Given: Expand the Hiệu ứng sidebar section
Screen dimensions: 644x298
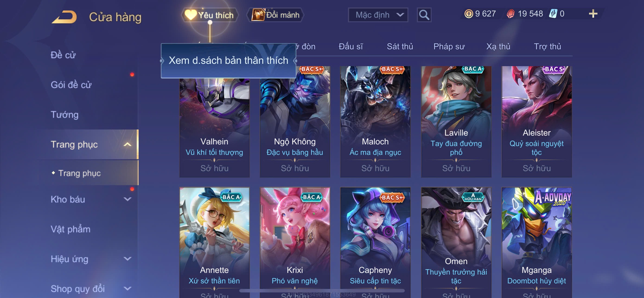Looking at the screenshot, I should pos(128,259).
